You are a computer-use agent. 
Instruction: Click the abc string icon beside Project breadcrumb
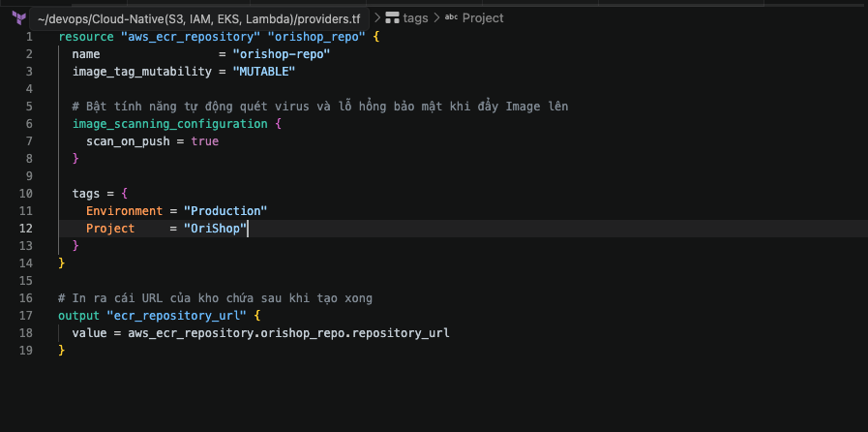point(450,18)
